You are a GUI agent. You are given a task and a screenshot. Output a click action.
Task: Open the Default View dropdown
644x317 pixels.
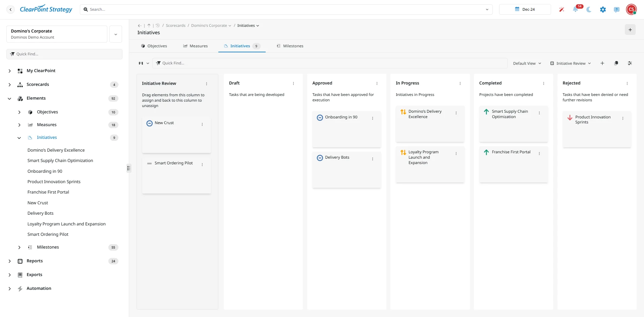pos(527,63)
